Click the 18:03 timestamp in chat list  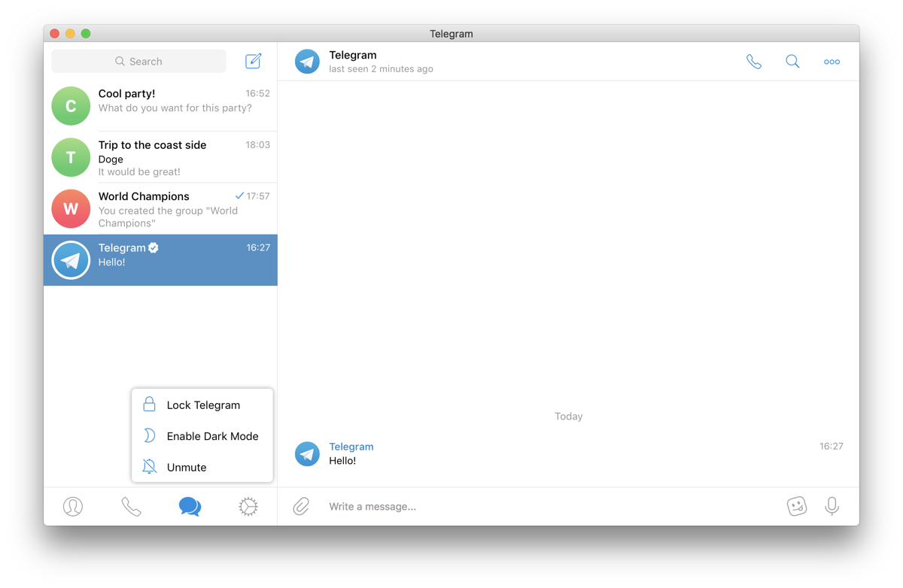click(257, 145)
